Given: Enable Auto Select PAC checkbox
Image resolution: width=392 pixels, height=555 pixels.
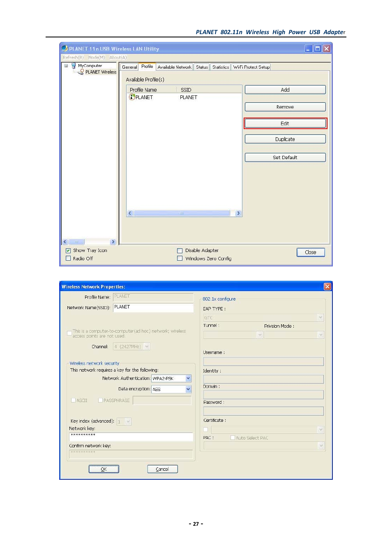Looking at the screenshot, I should 233,438.
